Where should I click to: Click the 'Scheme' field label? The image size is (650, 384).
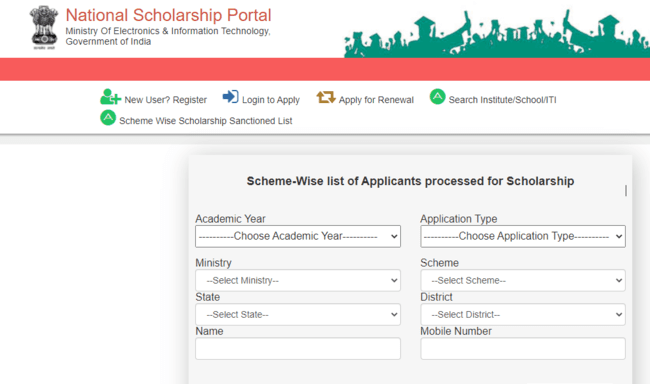[x=439, y=263]
